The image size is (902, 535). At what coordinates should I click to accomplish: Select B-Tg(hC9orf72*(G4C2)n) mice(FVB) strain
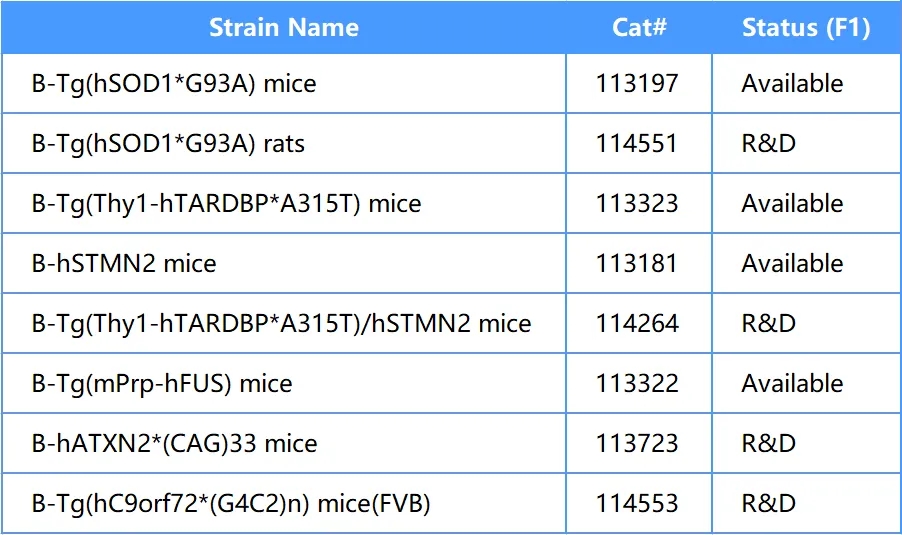[x=231, y=504]
